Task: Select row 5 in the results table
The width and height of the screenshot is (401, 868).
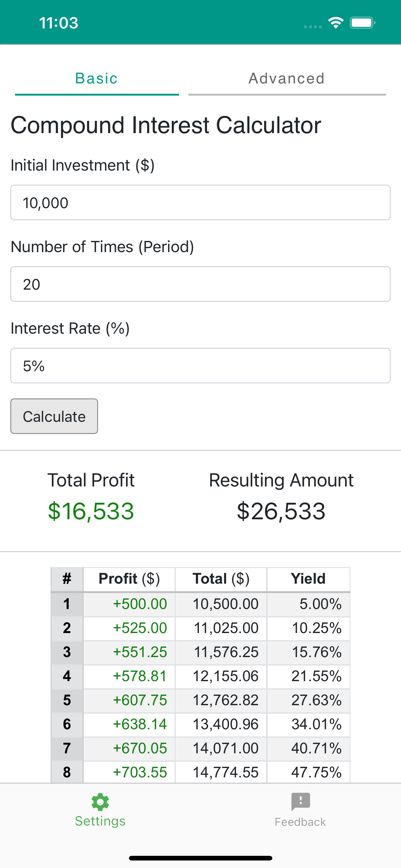Action: click(x=201, y=700)
